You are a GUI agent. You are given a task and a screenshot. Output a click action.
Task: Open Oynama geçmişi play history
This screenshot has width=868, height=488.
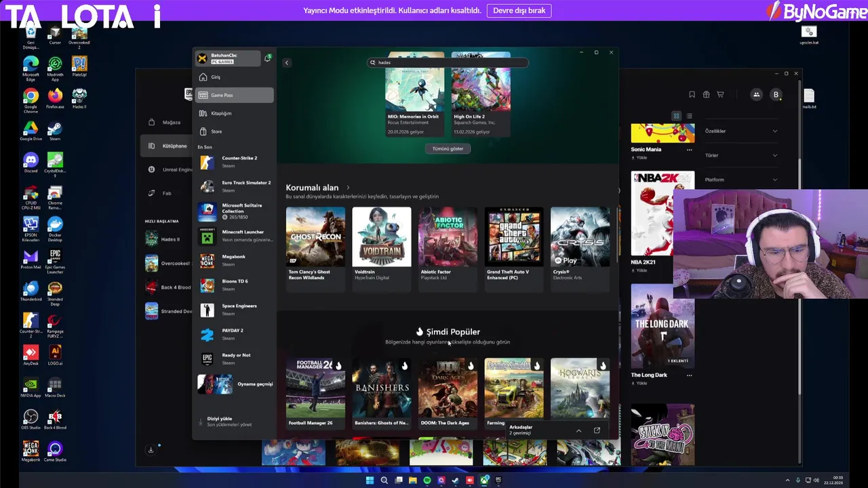(235, 384)
